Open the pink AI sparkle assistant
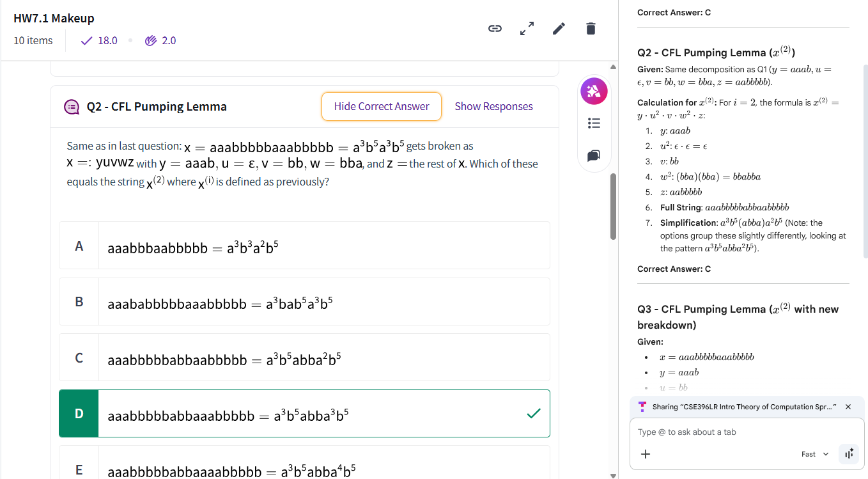 pyautogui.click(x=594, y=90)
